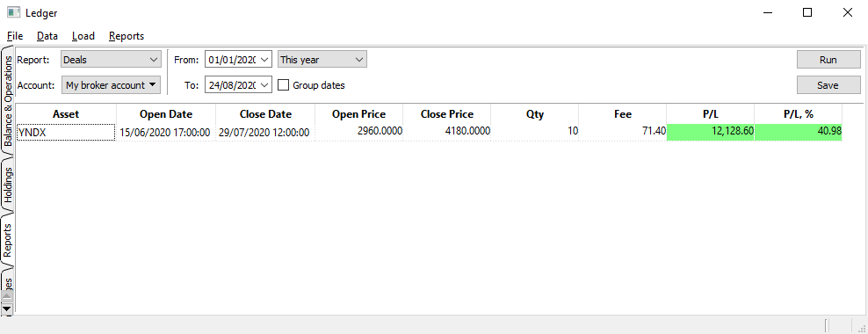Select the open price 2960.0000 cell
Screen dimensions: 868x334
(358, 133)
